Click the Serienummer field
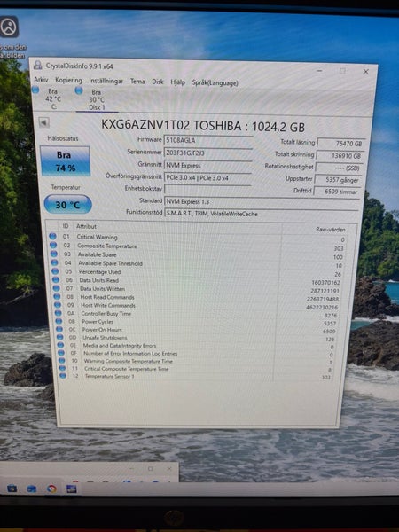The image size is (399, 532). tap(208, 153)
